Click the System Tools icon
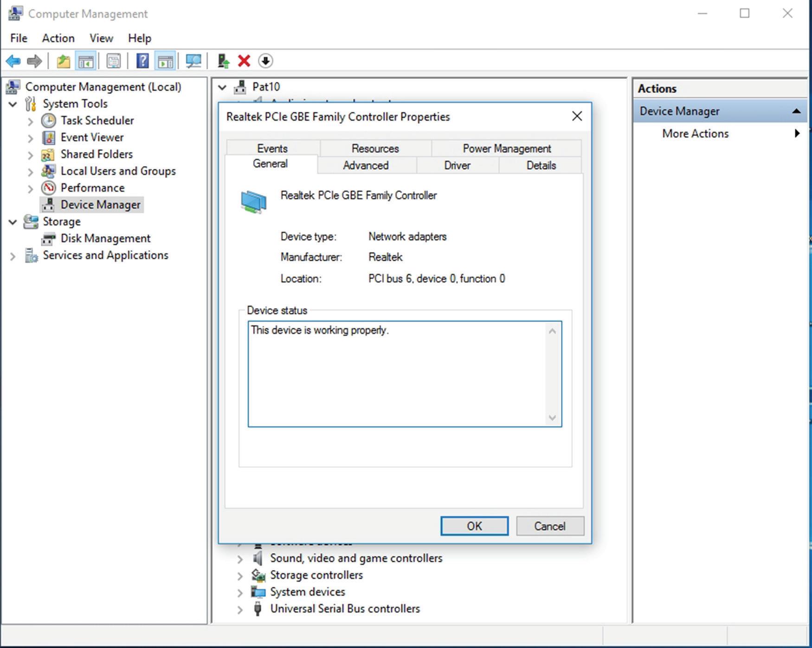 point(31,104)
